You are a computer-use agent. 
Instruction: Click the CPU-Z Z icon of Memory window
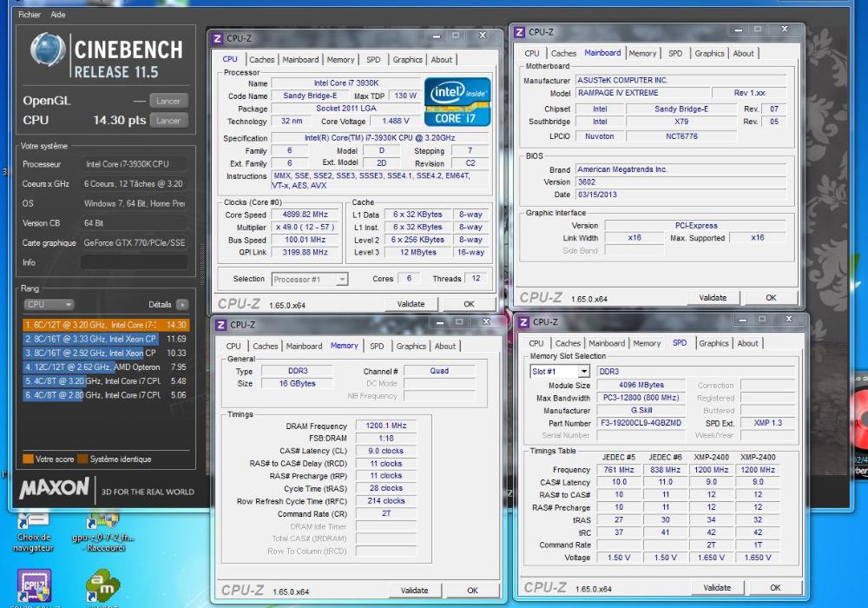220,325
